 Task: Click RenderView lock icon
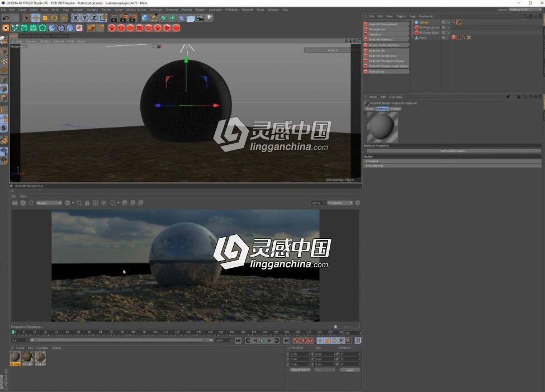[87, 203]
